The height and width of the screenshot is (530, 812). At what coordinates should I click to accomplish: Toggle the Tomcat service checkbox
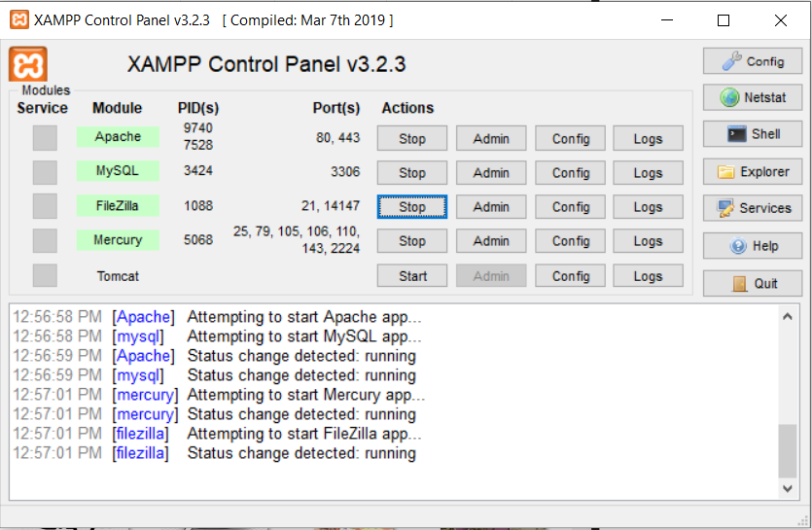(x=45, y=275)
